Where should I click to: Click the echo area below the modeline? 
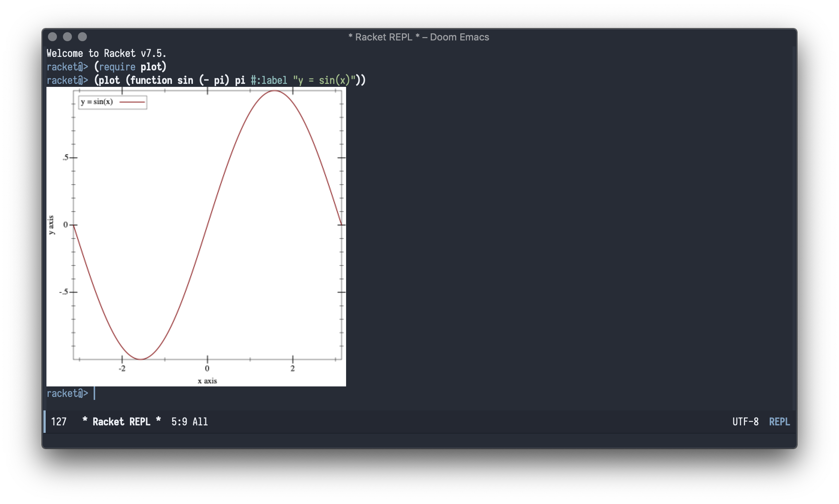tap(419, 441)
